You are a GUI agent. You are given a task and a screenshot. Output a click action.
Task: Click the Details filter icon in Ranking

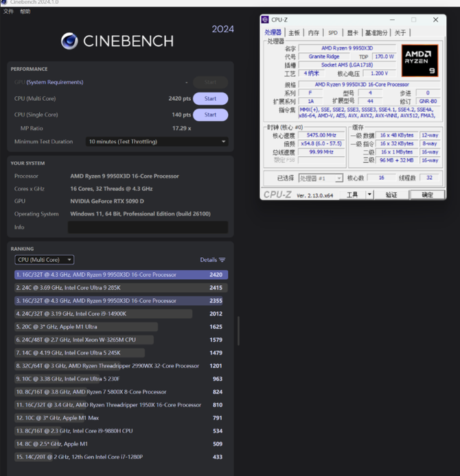coord(222,260)
